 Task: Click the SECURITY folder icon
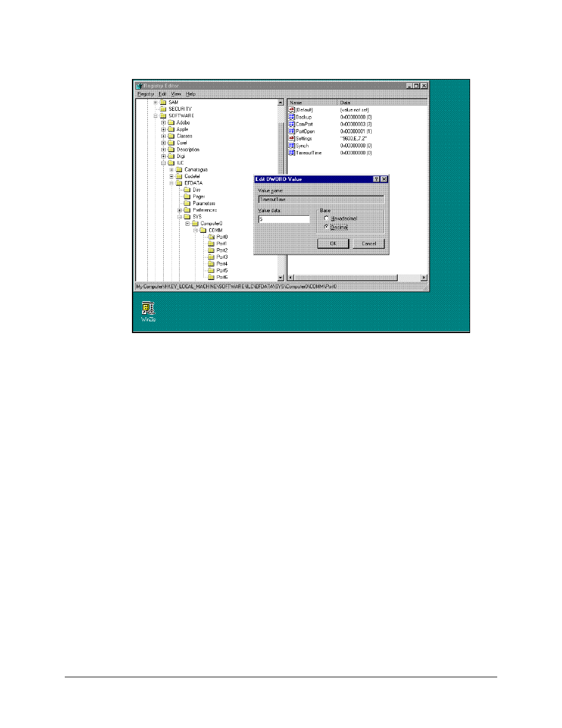(163, 109)
